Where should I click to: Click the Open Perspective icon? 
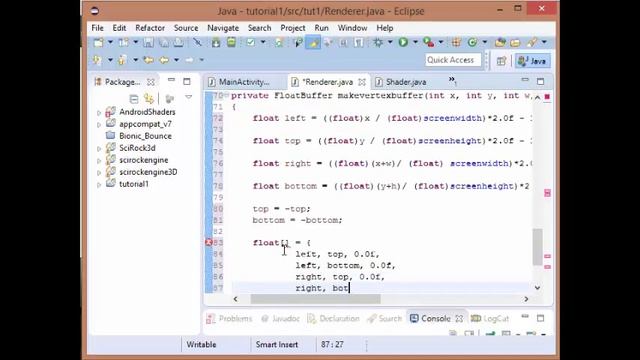coord(501,61)
